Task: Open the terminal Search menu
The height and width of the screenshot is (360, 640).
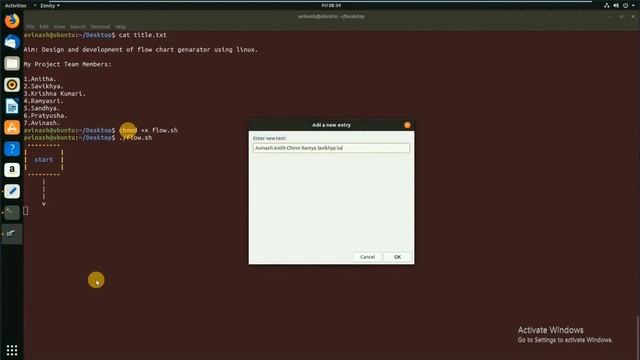Action: [78, 27]
